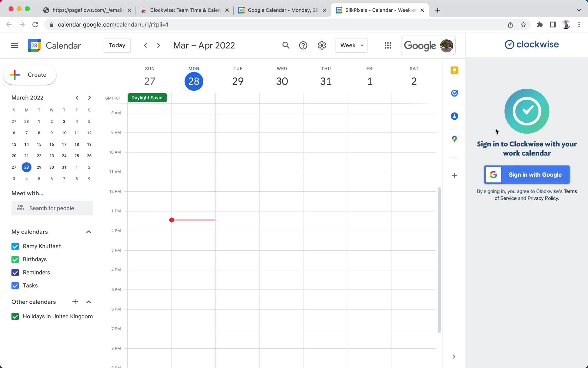The image size is (588, 368).
Task: Click the Google Calendar logo
Action: (x=34, y=45)
